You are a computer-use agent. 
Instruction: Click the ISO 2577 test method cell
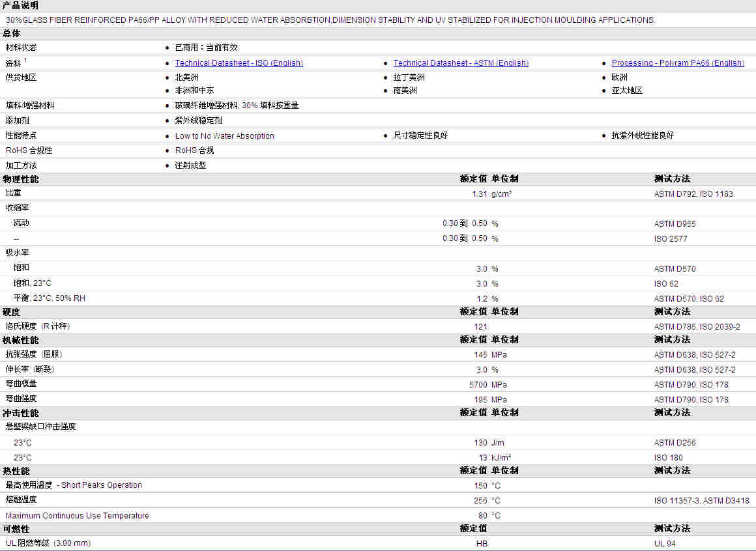[670, 239]
